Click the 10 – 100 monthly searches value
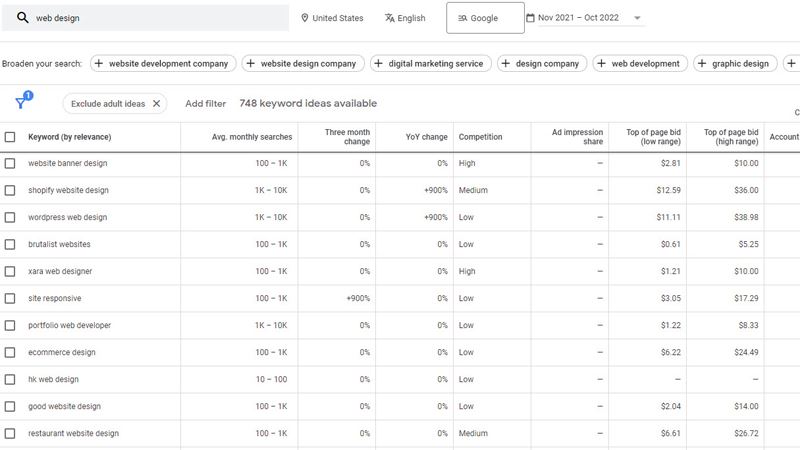Image resolution: width=800 pixels, height=450 pixels. pos(271,380)
